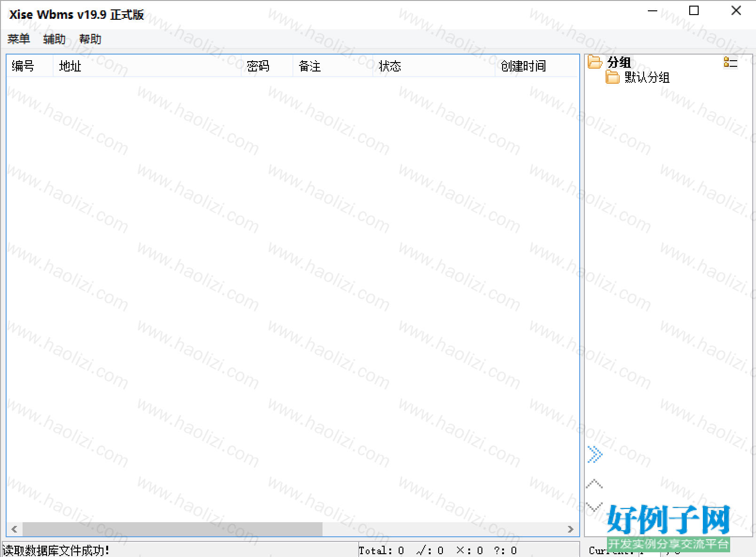
Task: Close the Xise Wbms window
Action: (x=736, y=10)
